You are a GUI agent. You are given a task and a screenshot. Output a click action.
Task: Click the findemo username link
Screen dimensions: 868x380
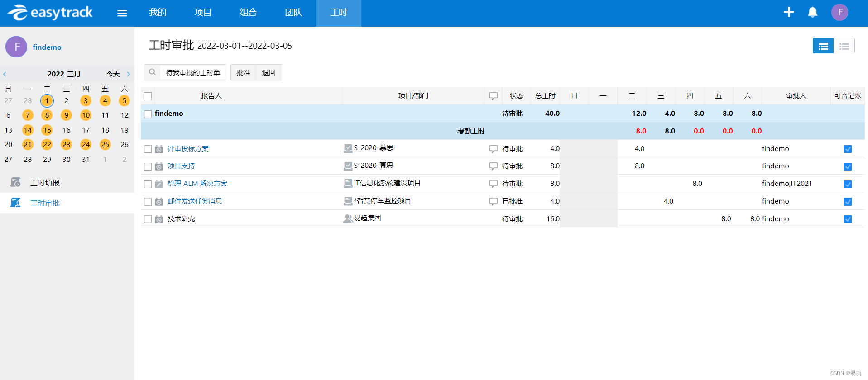[47, 47]
